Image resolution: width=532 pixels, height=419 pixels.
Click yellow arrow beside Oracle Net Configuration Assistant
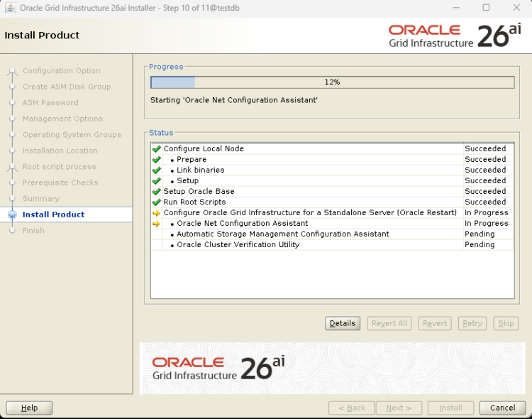pyautogui.click(x=157, y=224)
